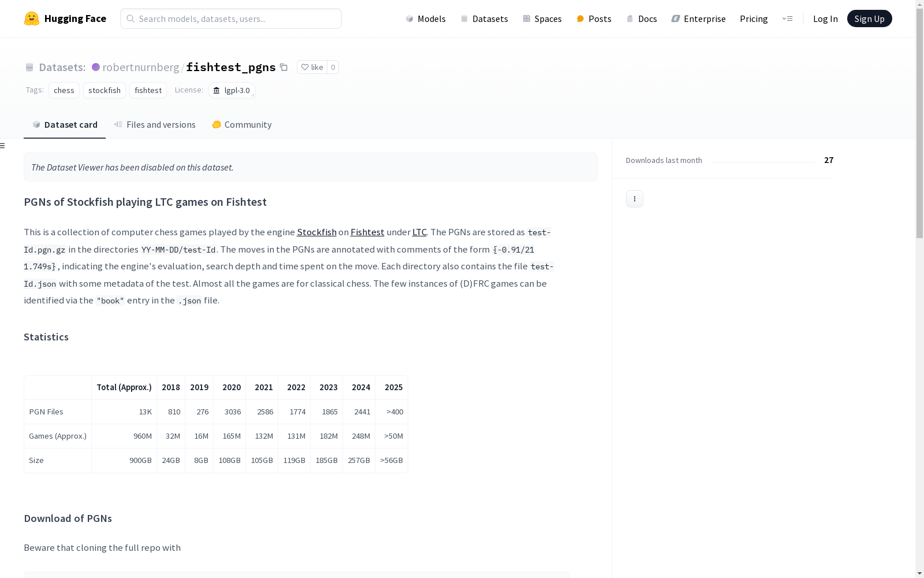
Task: Select the chess tag
Action: pyautogui.click(x=64, y=90)
